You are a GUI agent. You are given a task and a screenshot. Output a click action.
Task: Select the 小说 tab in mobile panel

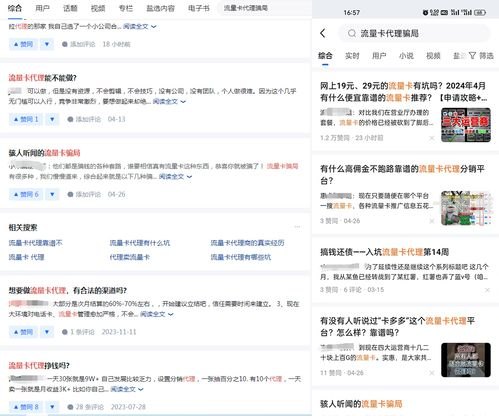point(406,56)
